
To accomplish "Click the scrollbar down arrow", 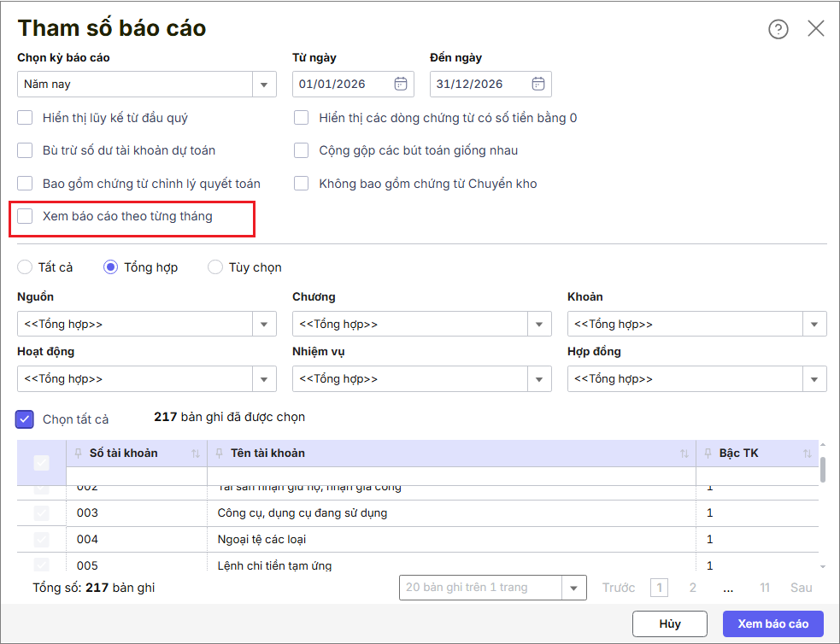I will (823, 567).
